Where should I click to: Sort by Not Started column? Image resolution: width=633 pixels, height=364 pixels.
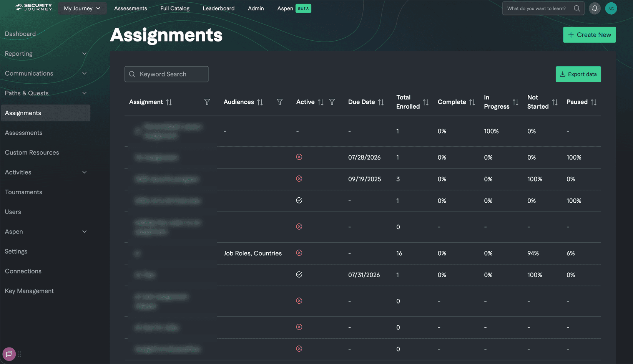click(x=555, y=102)
